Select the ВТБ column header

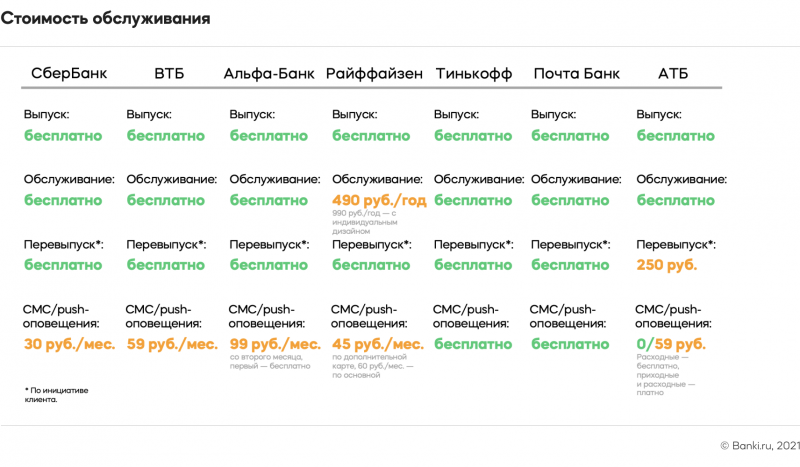click(x=169, y=74)
